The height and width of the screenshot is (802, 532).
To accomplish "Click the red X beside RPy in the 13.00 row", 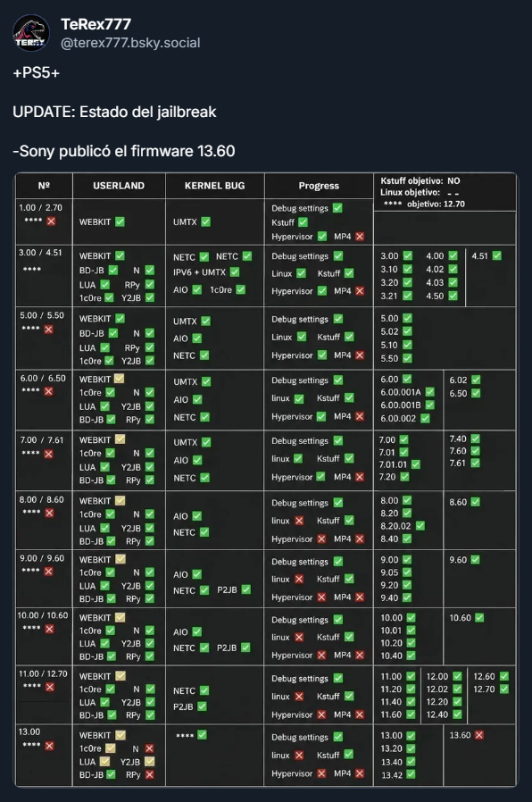I will click(x=149, y=774).
